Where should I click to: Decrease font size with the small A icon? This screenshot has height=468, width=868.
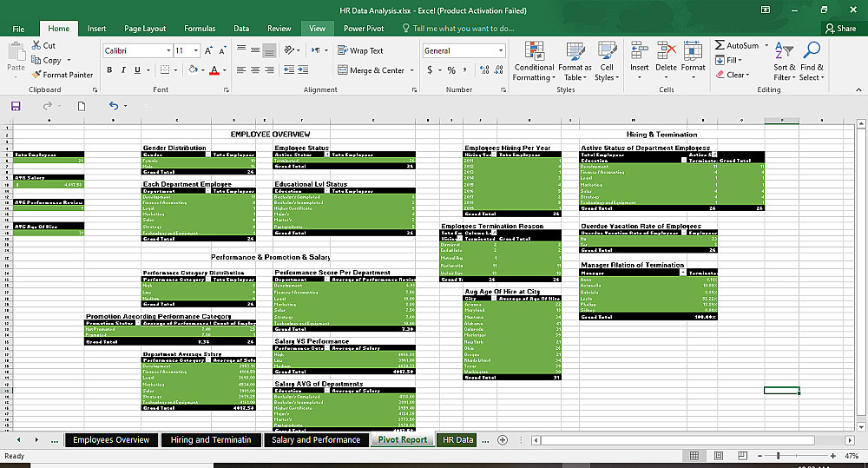pyautogui.click(x=222, y=50)
